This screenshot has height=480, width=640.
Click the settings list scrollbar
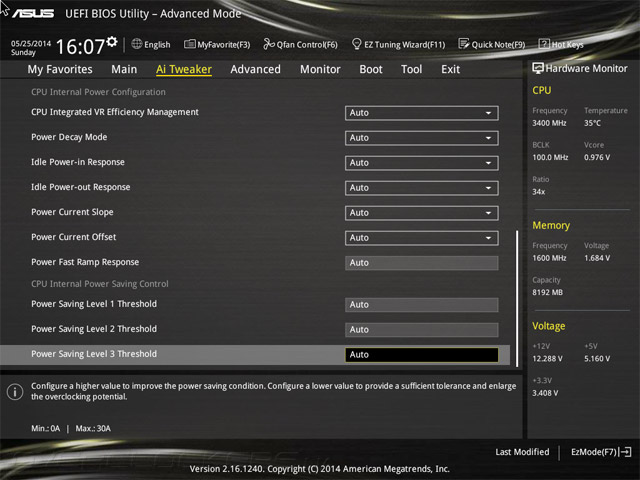click(517, 298)
